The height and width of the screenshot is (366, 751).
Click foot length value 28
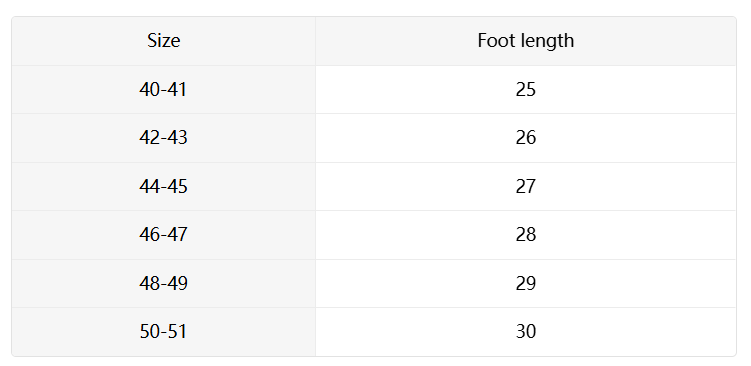point(525,235)
